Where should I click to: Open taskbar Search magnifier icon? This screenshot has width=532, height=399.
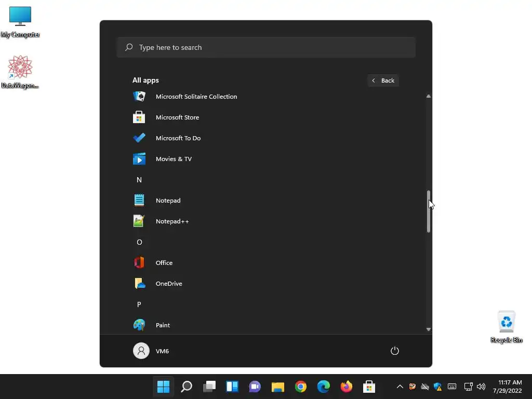click(187, 387)
